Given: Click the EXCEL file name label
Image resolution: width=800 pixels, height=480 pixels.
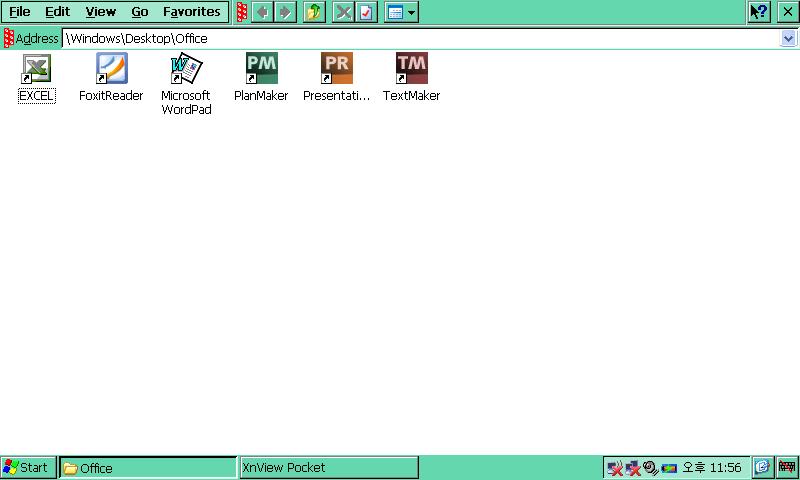Looking at the screenshot, I should pyautogui.click(x=36, y=96).
